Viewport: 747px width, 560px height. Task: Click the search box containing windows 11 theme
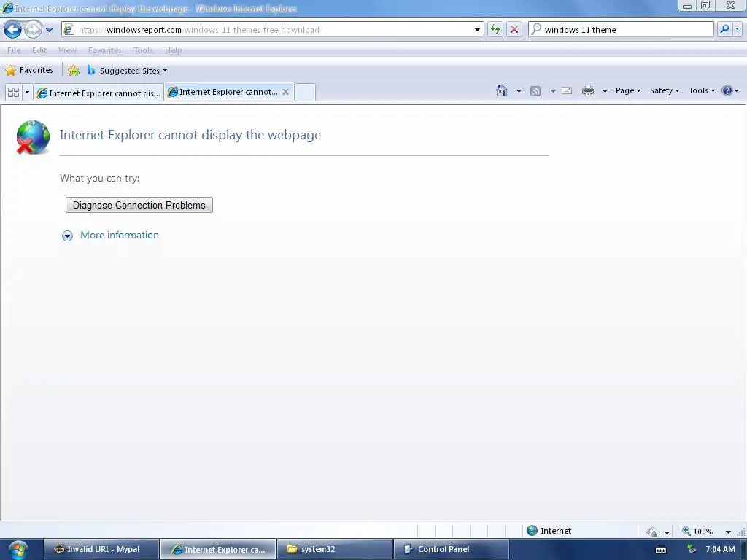[x=621, y=29]
